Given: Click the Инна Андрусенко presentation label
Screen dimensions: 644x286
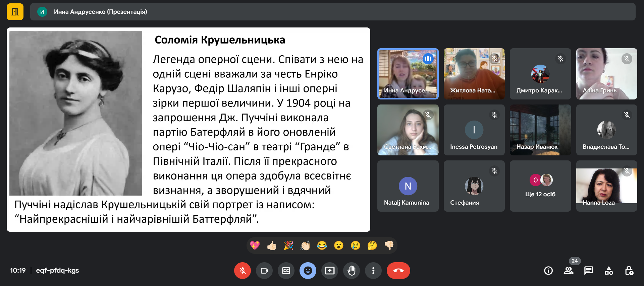Looking at the screenshot, I should click(x=100, y=12).
